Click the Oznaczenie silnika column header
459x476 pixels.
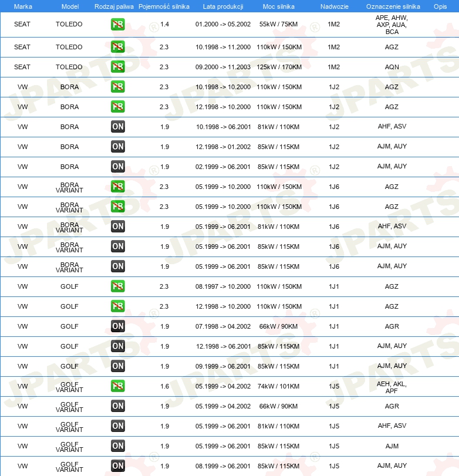click(x=393, y=6)
